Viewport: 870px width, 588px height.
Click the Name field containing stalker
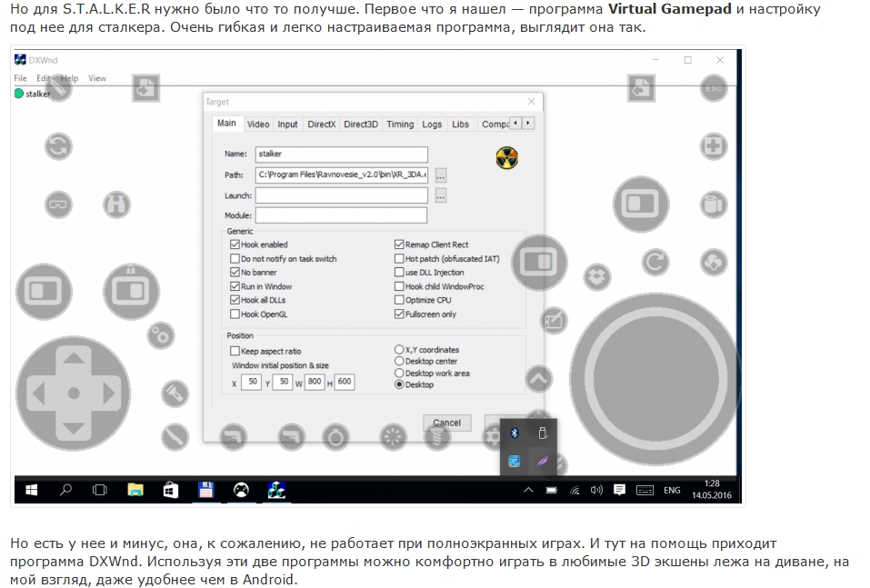341,154
